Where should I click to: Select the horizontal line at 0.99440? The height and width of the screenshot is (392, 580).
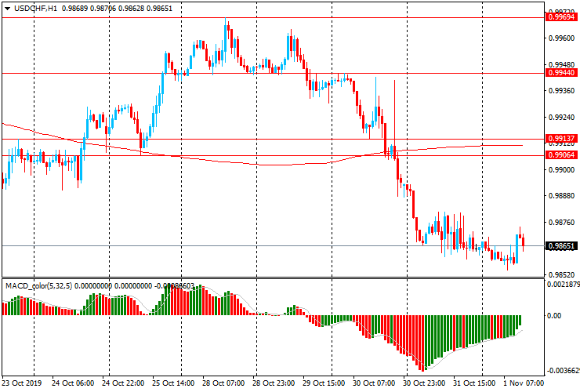point(274,73)
